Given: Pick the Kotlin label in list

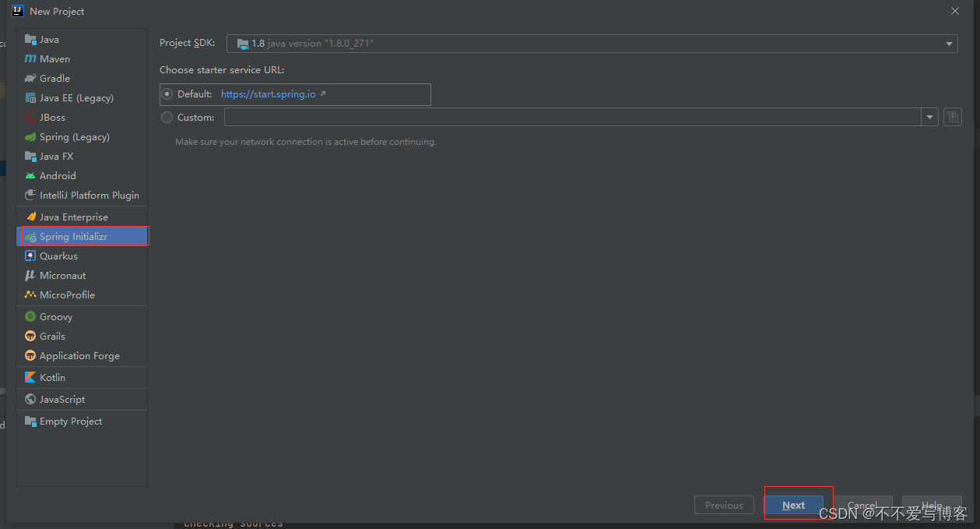Looking at the screenshot, I should 52,378.
